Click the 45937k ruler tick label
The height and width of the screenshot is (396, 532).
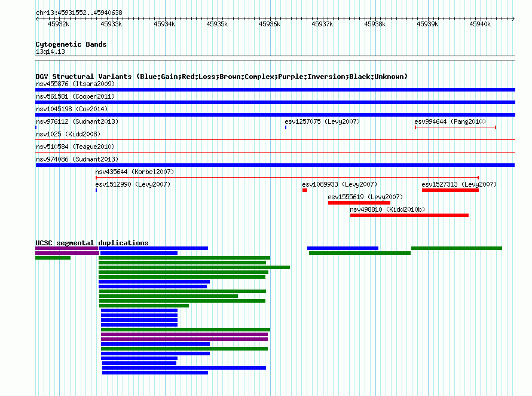point(322,24)
